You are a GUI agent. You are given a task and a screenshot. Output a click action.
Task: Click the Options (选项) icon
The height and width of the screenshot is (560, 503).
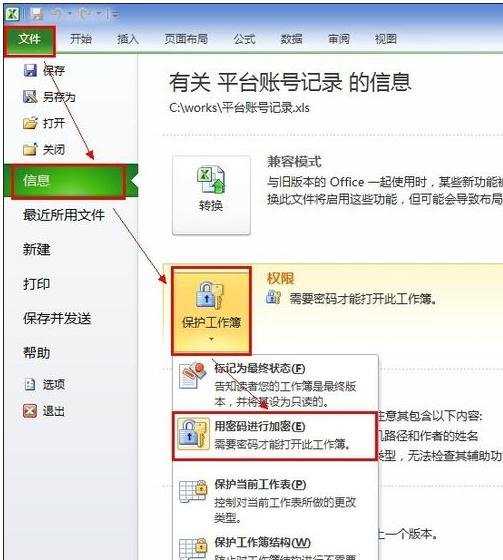click(30, 385)
